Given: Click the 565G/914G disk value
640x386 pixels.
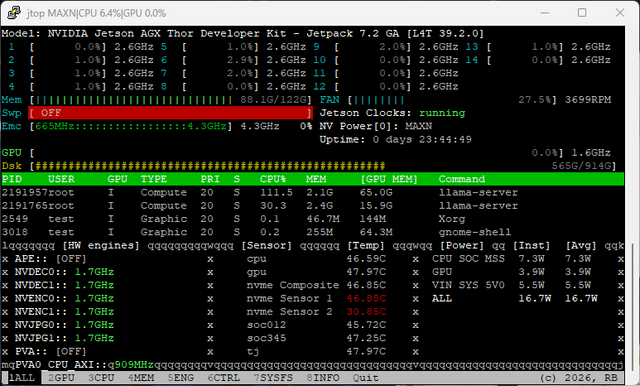Looking at the screenshot, I should click(582, 166).
